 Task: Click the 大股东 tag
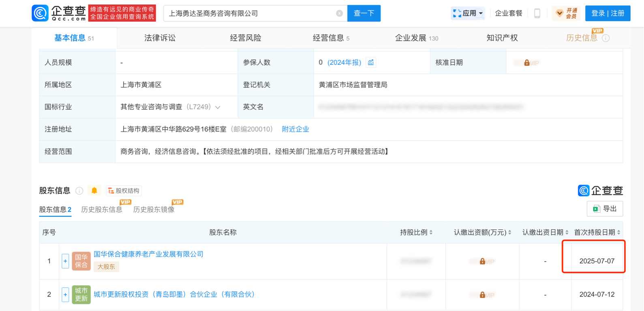106,266
